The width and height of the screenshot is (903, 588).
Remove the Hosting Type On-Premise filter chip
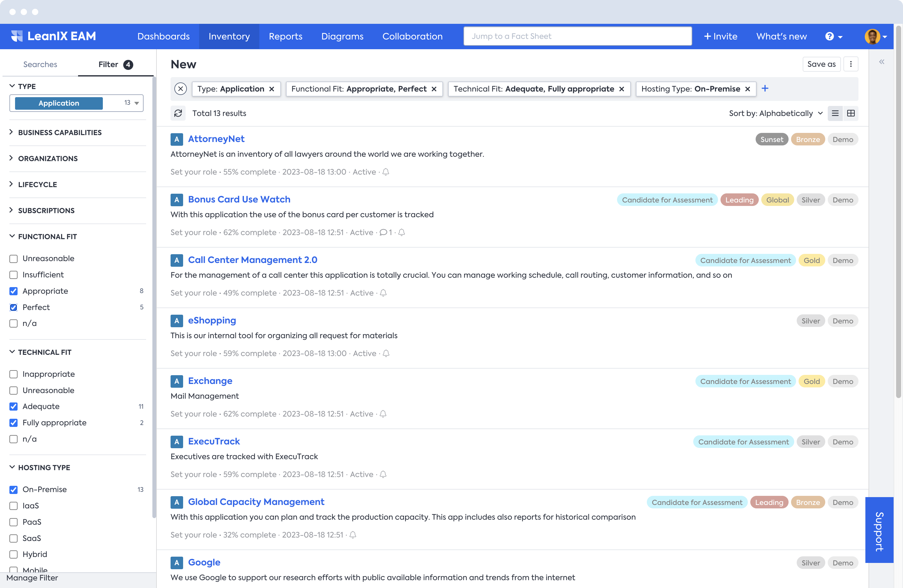click(747, 89)
